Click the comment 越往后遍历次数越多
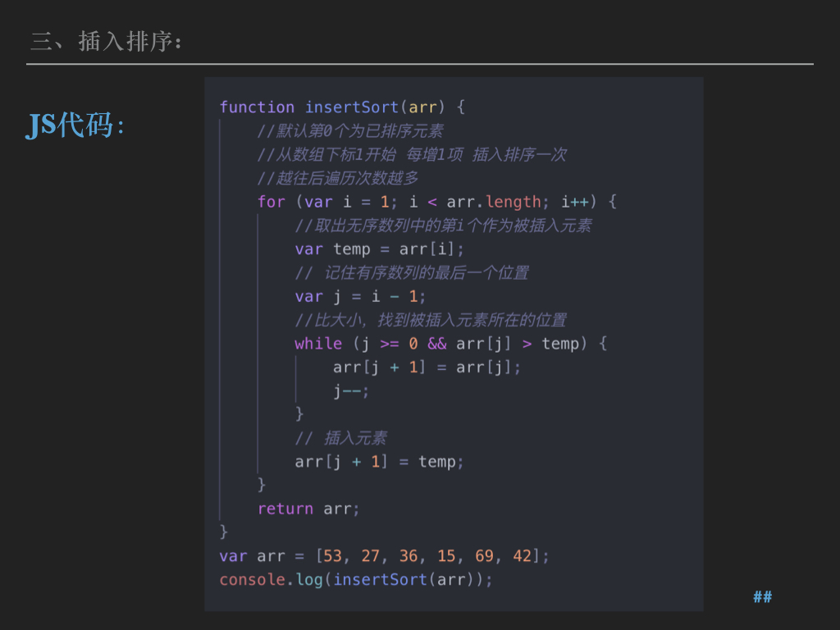 [x=338, y=178]
